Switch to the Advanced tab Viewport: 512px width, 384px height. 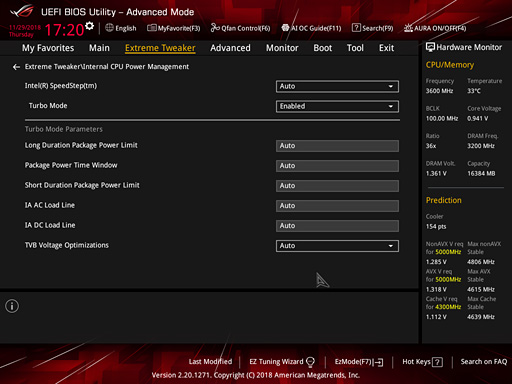coord(230,48)
